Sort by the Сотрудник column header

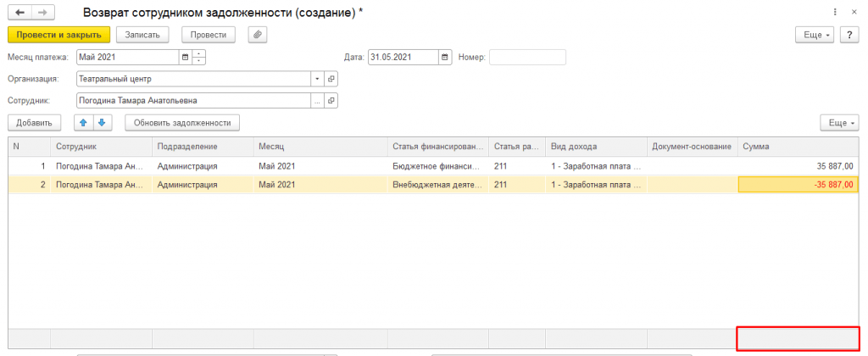(x=102, y=147)
